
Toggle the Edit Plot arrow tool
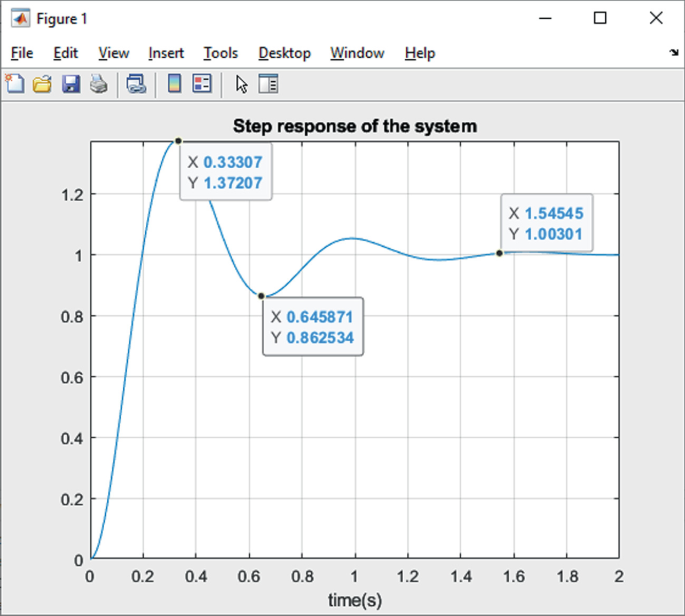click(x=241, y=84)
